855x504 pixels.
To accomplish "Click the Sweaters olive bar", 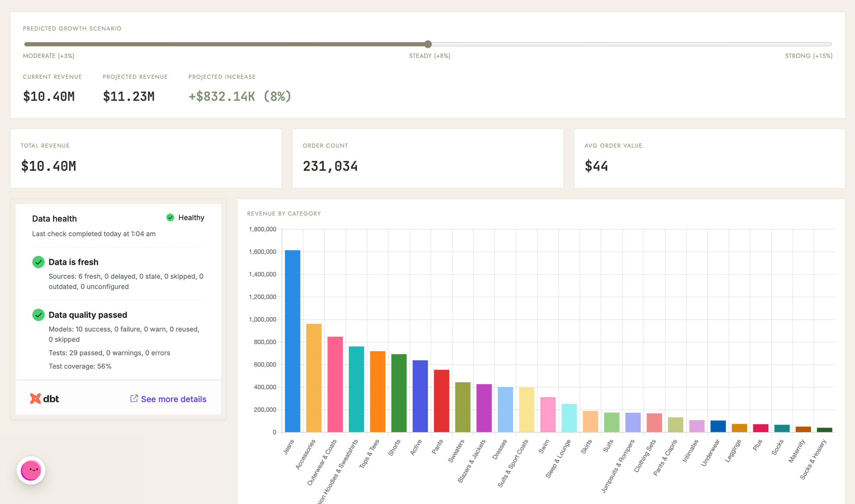I will pyautogui.click(x=463, y=407).
